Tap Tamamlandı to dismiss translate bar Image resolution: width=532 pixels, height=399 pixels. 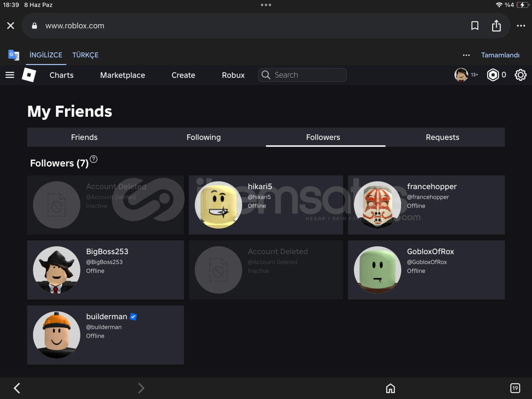(x=500, y=55)
